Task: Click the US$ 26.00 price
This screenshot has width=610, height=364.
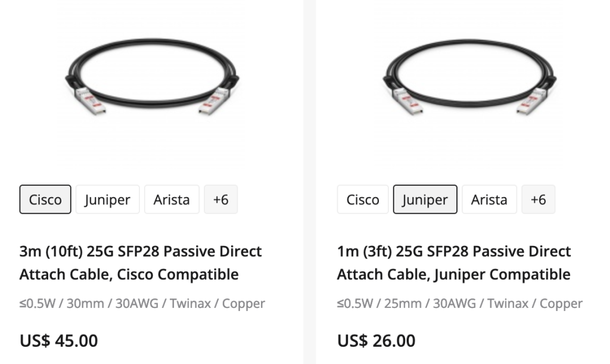Action: (376, 341)
